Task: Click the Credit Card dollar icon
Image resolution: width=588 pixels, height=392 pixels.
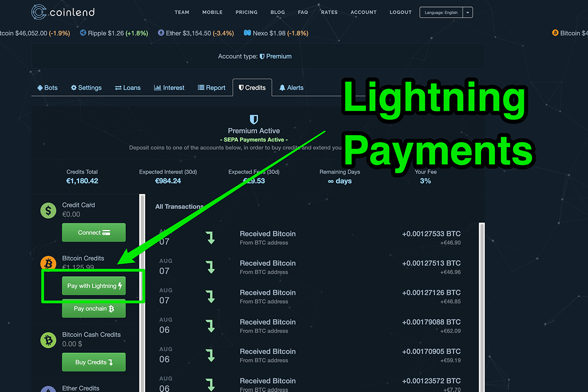Action: (x=48, y=210)
